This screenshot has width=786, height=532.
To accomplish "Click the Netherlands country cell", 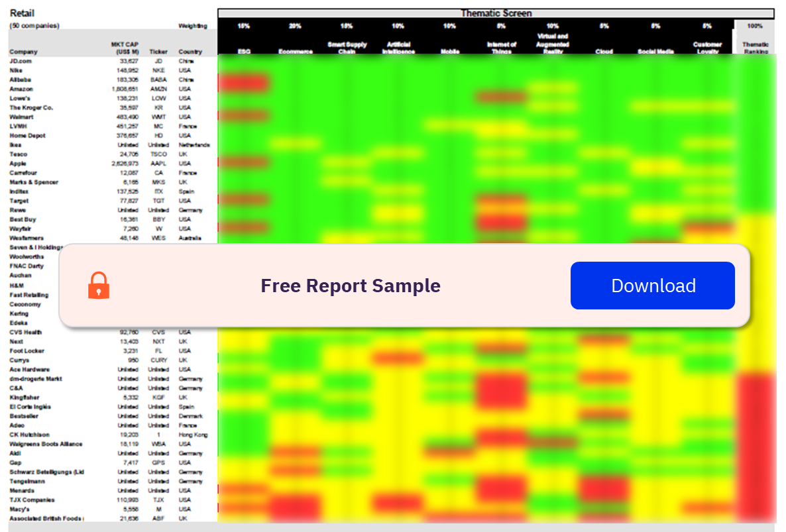I will click(194, 145).
